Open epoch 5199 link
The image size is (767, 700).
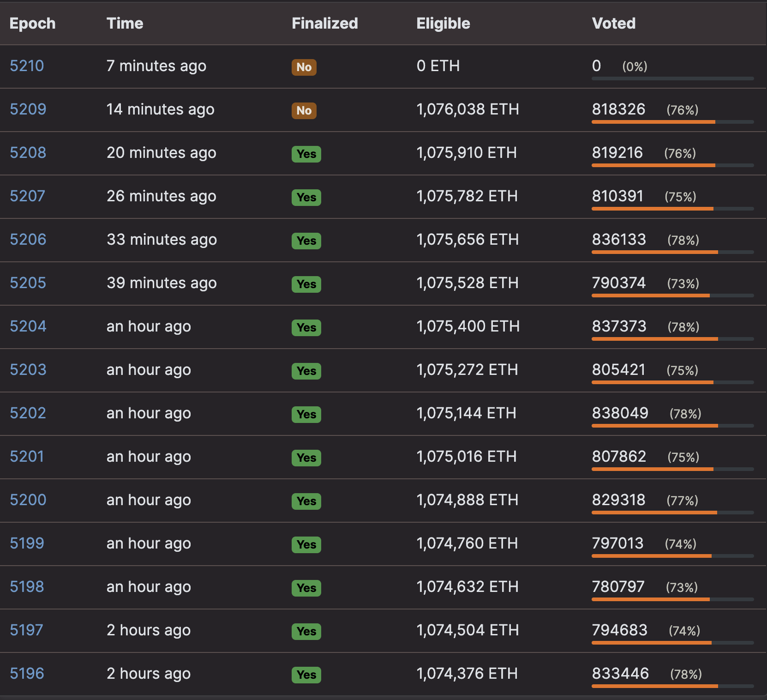pos(27,543)
